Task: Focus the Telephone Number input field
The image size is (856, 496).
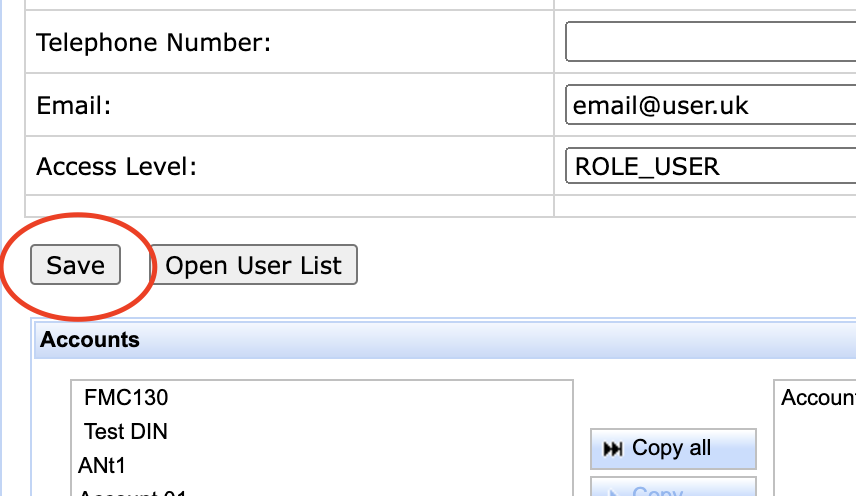Action: (710, 42)
